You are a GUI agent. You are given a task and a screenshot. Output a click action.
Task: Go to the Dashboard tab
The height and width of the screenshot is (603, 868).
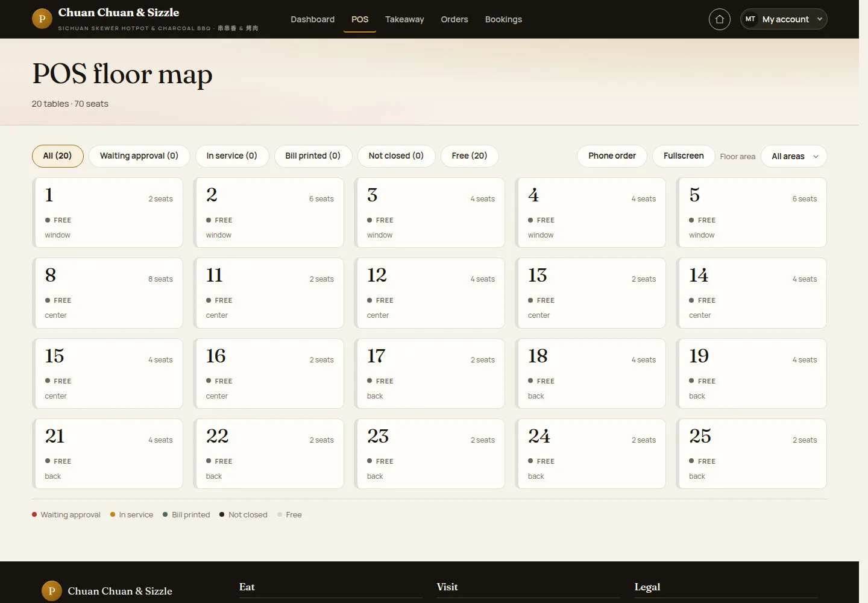click(312, 19)
